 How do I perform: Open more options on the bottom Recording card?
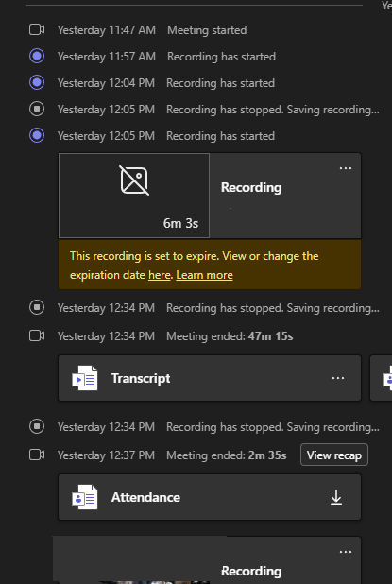346,552
